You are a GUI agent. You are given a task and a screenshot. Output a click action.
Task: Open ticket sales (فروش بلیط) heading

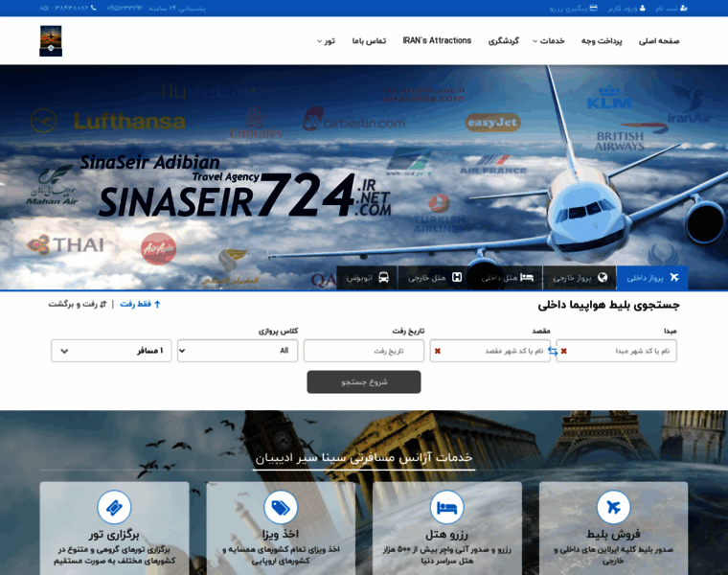(x=613, y=535)
